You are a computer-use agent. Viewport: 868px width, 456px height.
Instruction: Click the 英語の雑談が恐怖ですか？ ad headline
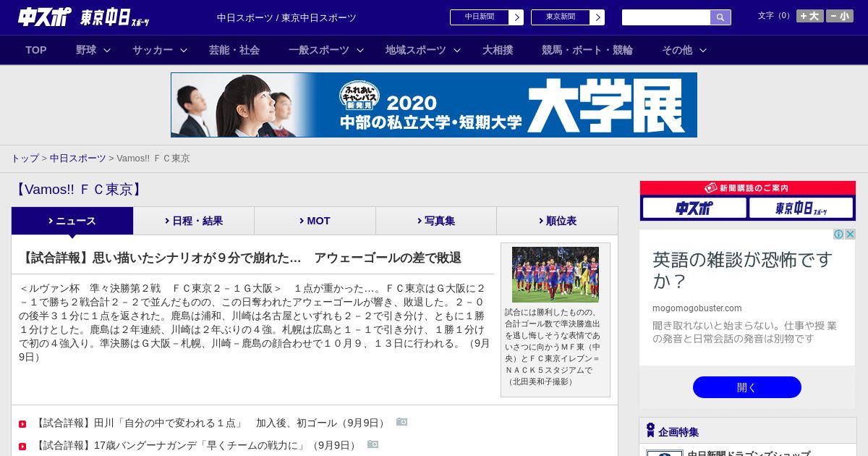click(743, 270)
